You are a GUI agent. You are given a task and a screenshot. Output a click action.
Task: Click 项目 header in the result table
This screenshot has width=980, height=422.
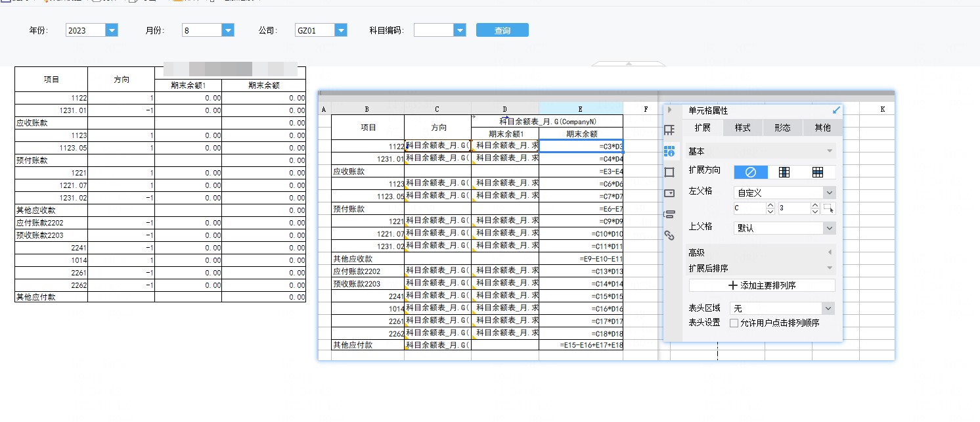(51, 79)
